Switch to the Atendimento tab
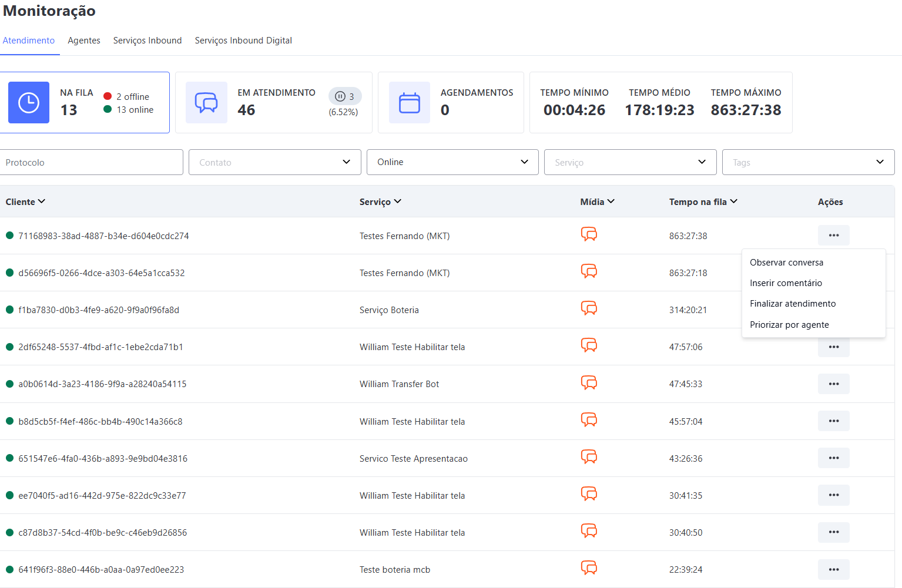This screenshot has width=902, height=588. (x=29, y=41)
